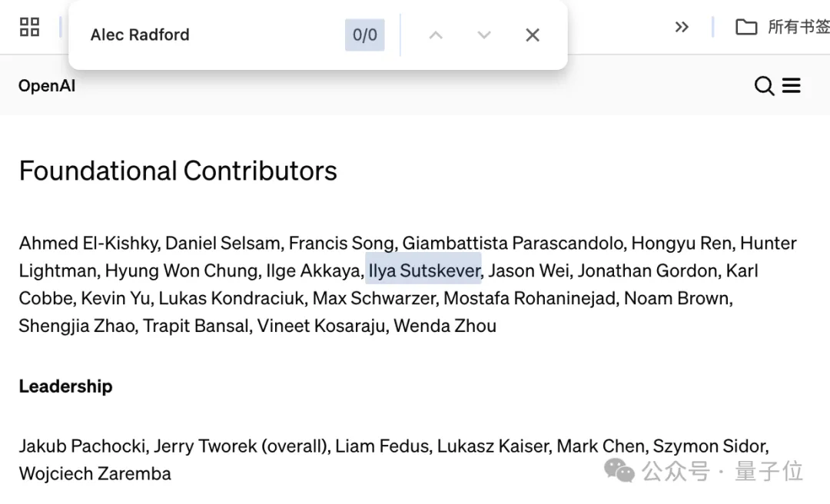
Task: Open the OpenAI site search magnifier
Action: (x=764, y=85)
